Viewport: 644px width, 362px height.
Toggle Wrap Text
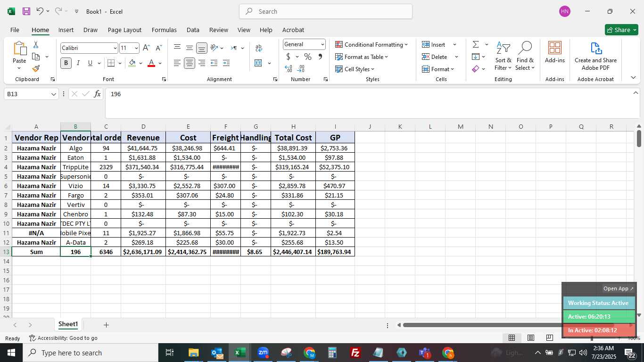(258, 48)
